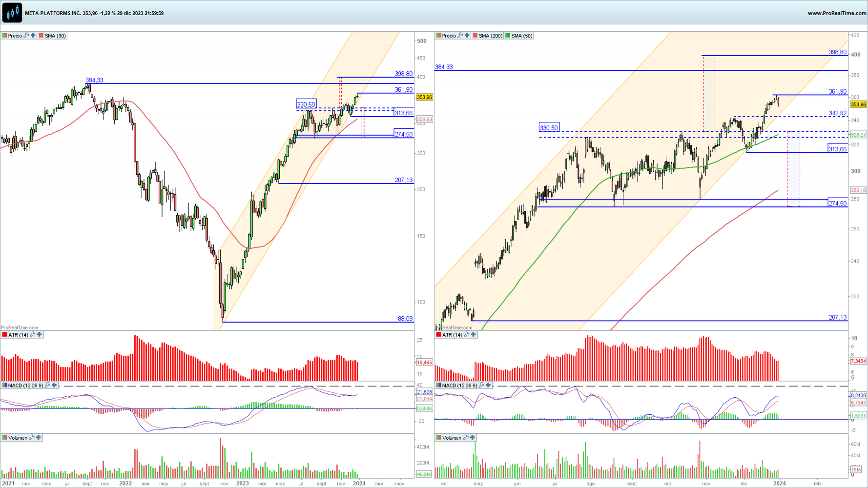868x488 pixels.
Task: Click the 286,18 SMA value tag
Action: pyautogui.click(x=858, y=190)
